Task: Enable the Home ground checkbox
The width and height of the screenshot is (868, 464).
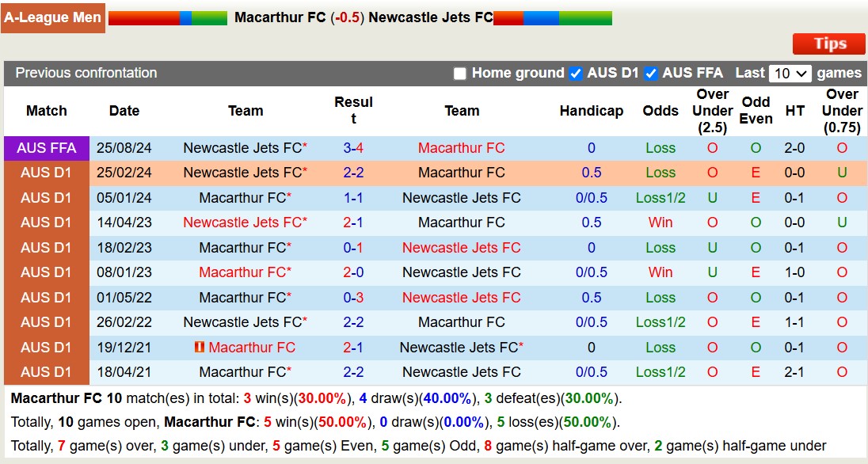Action: (459, 73)
